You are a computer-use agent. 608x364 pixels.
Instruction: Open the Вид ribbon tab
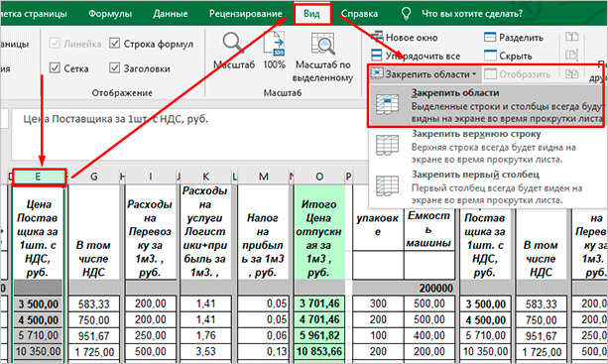tap(311, 14)
